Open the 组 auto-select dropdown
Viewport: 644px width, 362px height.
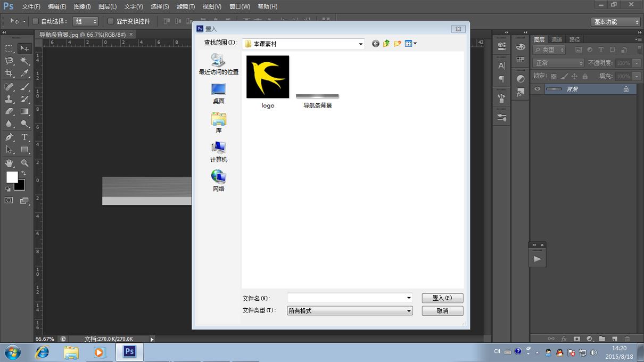(85, 21)
